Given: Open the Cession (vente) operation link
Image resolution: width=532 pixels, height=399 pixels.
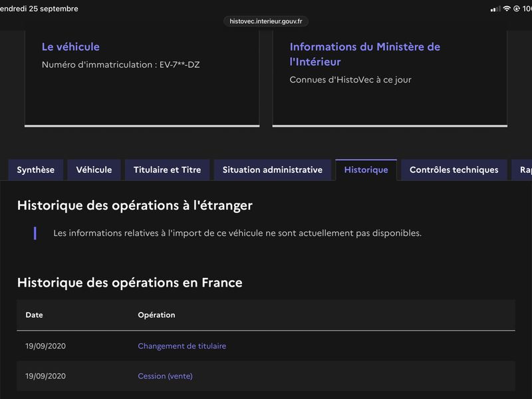Looking at the screenshot, I should tap(165, 376).
